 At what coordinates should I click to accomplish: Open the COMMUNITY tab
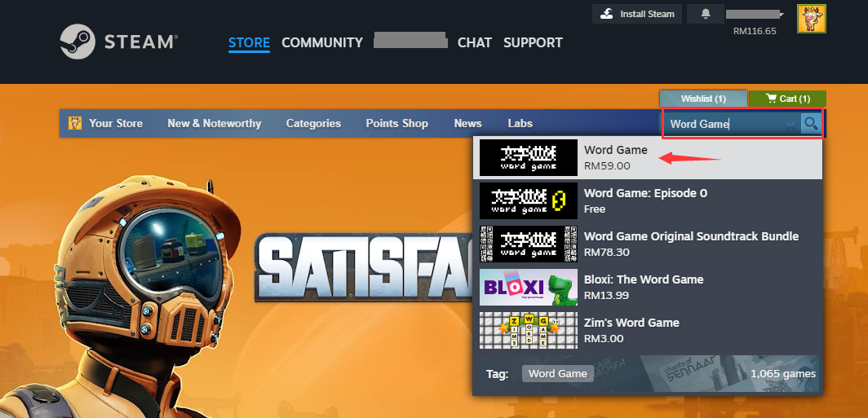(322, 42)
